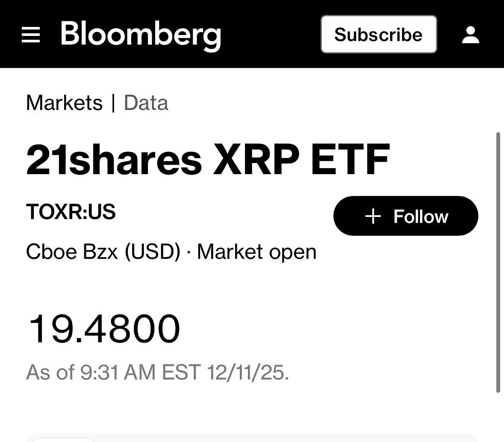
Task: Open the user account profile icon
Action: 471,35
